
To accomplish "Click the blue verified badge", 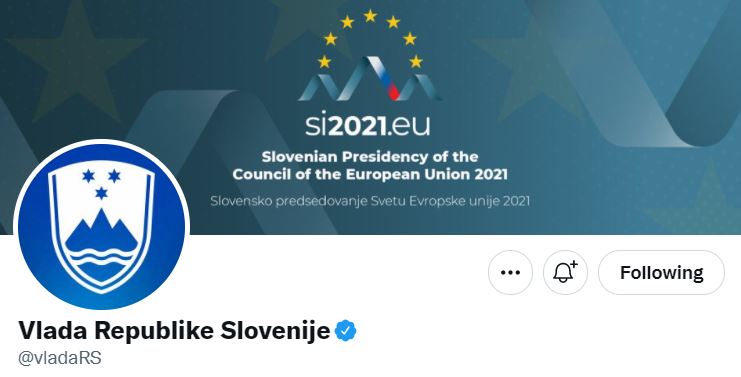I will [x=345, y=330].
